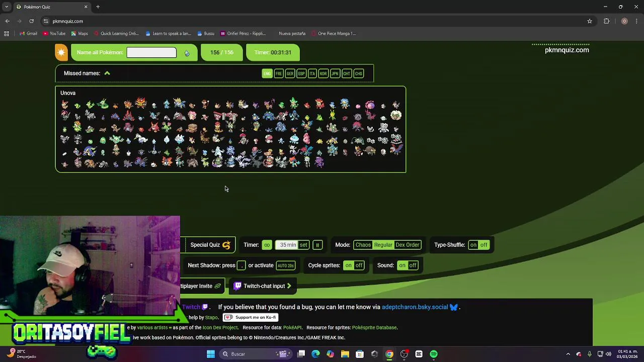Turn Cycle sprites off

(x=359, y=265)
